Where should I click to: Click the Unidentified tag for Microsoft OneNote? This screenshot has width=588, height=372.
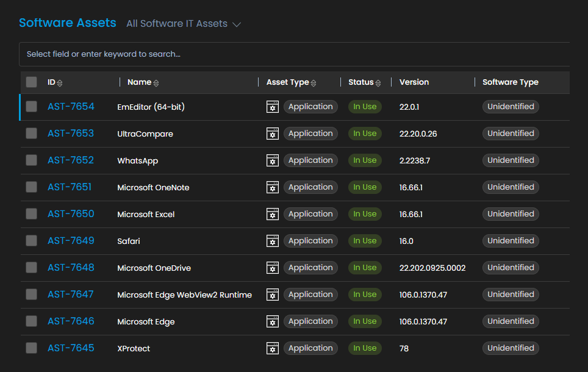[511, 187]
